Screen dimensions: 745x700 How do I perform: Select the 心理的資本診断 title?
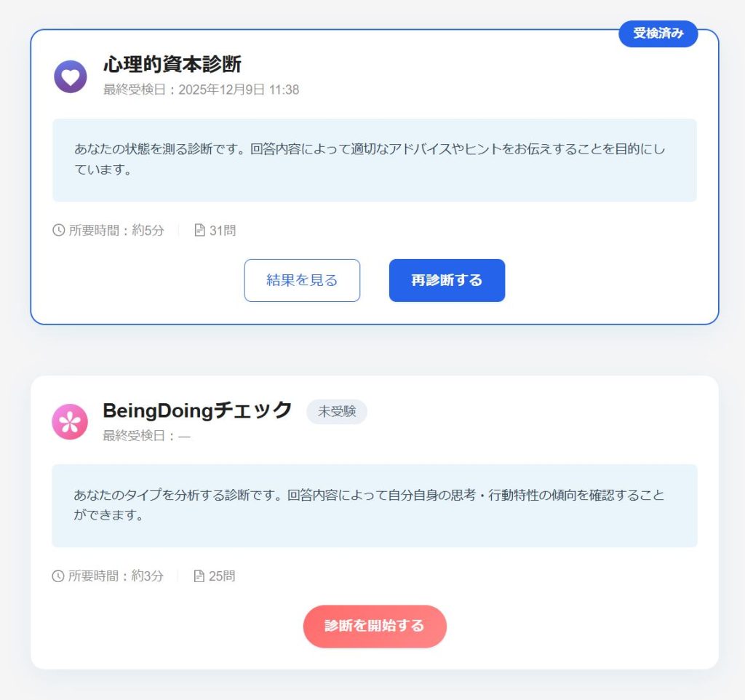click(172, 65)
